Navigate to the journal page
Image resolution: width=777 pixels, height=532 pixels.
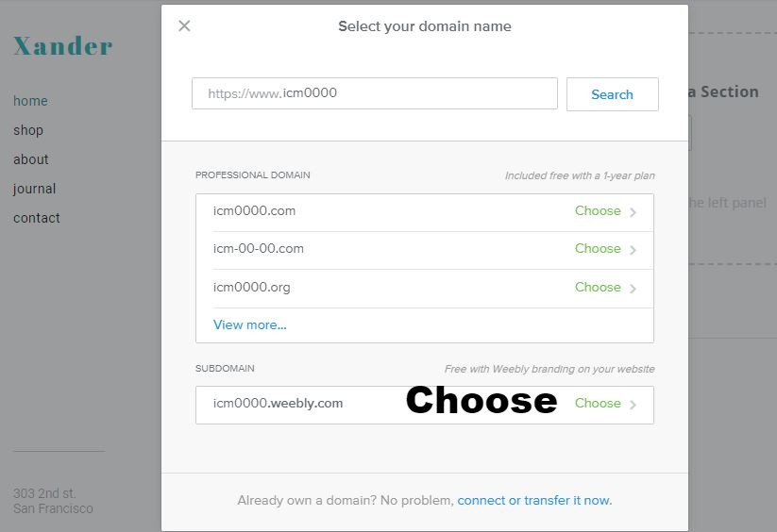(35, 189)
